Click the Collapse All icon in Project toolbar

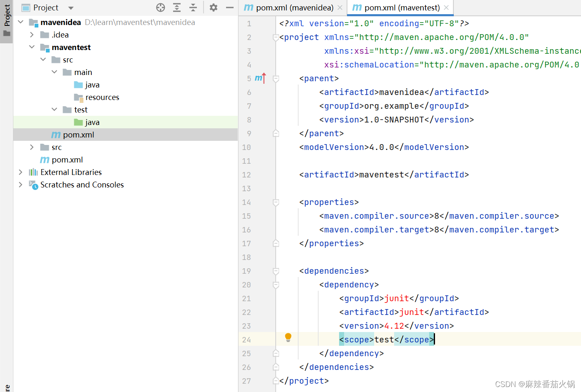tap(193, 7)
